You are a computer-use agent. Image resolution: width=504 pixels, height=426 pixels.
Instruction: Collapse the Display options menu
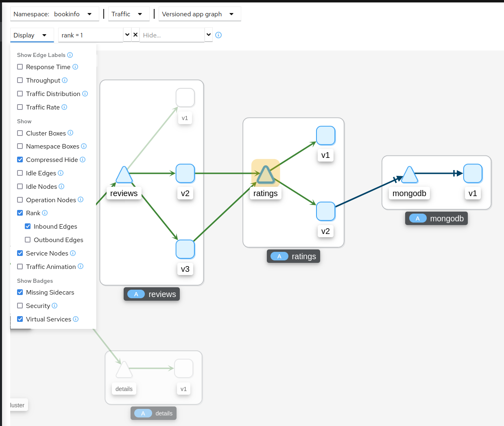click(32, 35)
